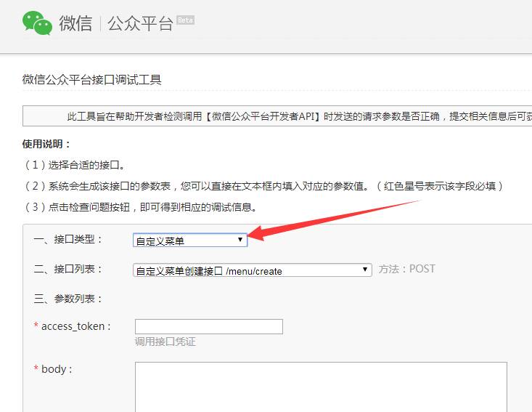Click the 使用说明： heading
Viewport: 532px width, 412px height.
(46, 144)
